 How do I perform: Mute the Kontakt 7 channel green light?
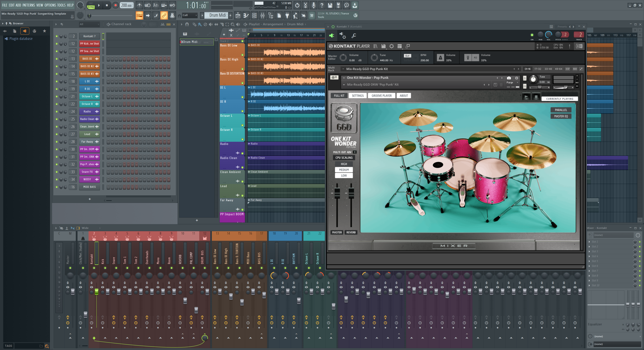tap(57, 36)
